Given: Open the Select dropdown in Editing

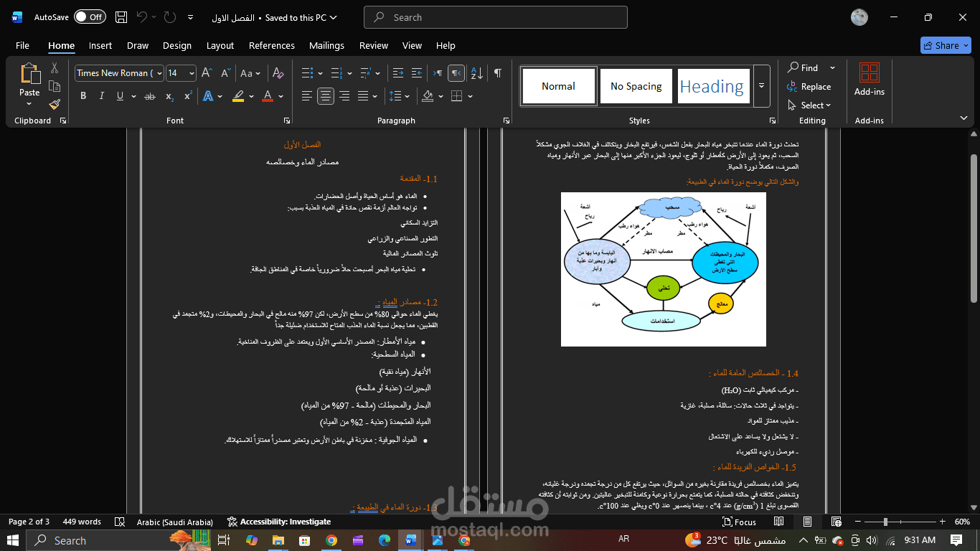Looking at the screenshot, I should tap(809, 105).
